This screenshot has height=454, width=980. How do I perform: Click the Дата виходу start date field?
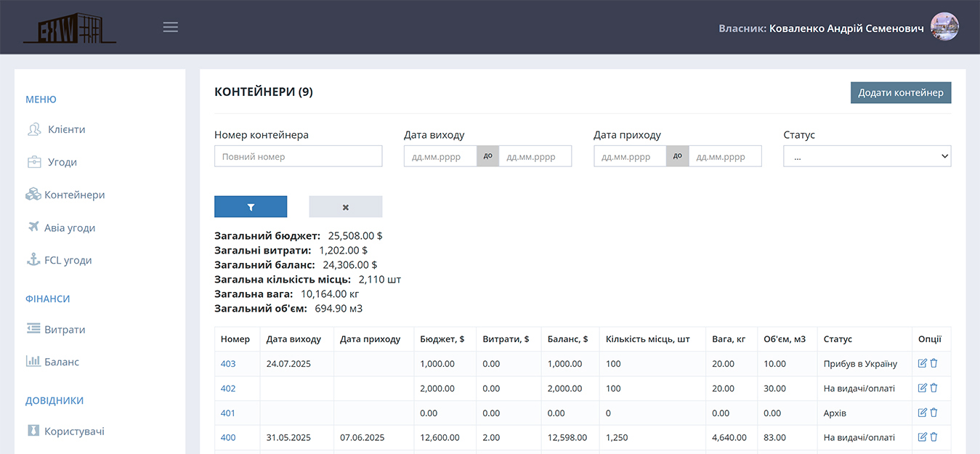pos(440,156)
